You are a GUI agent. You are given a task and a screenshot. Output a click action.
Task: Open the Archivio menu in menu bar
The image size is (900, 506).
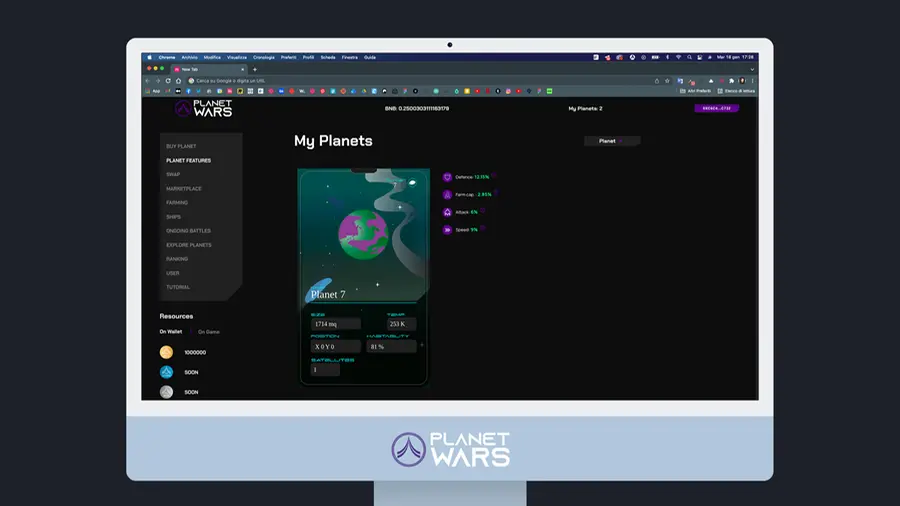[x=189, y=57]
